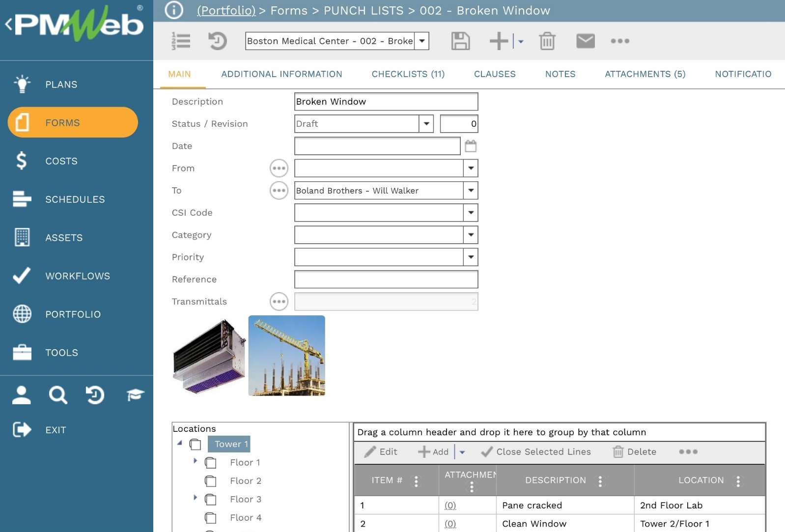Click the info icon beside Portfolio breadcrumb
Image resolution: width=785 pixels, height=532 pixels.
coord(173,10)
